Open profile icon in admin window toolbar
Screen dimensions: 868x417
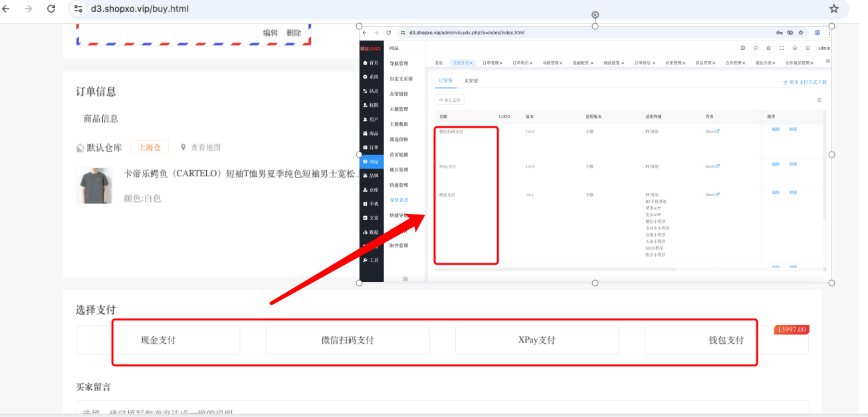click(817, 32)
